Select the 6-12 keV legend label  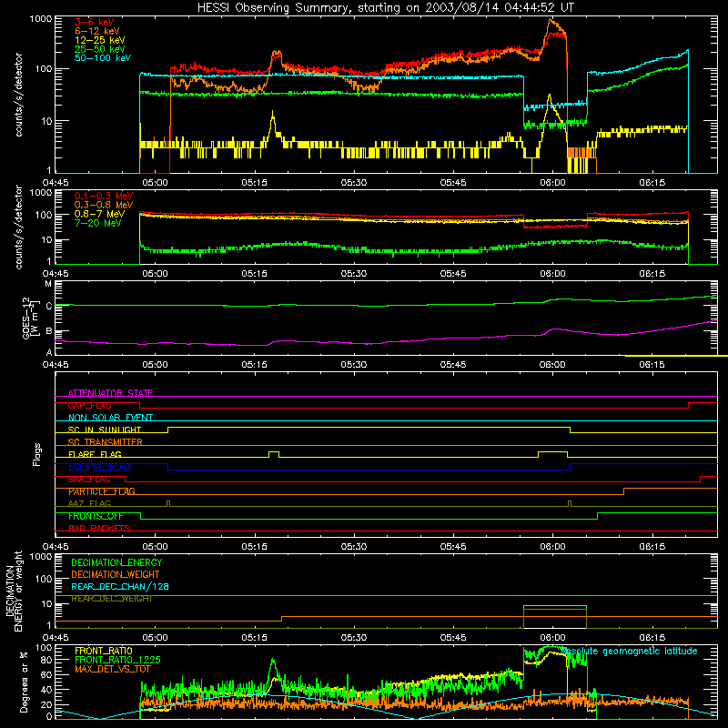(97, 31)
